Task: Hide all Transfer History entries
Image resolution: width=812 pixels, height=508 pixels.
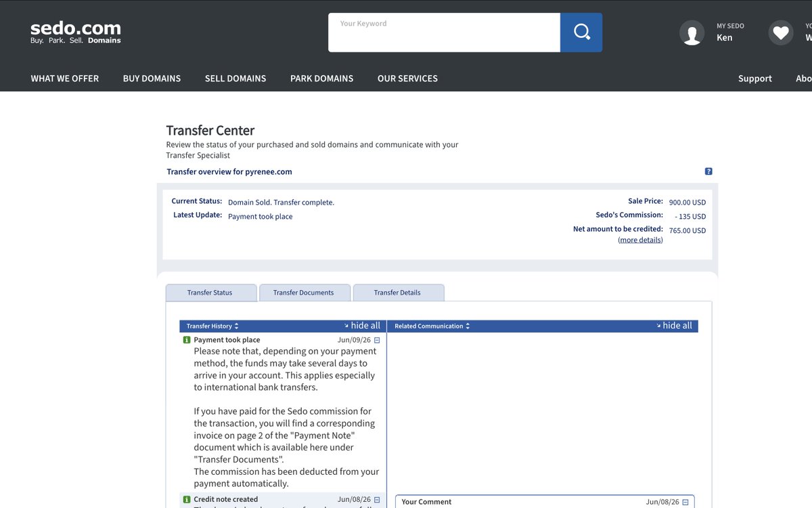Action: tap(362, 326)
